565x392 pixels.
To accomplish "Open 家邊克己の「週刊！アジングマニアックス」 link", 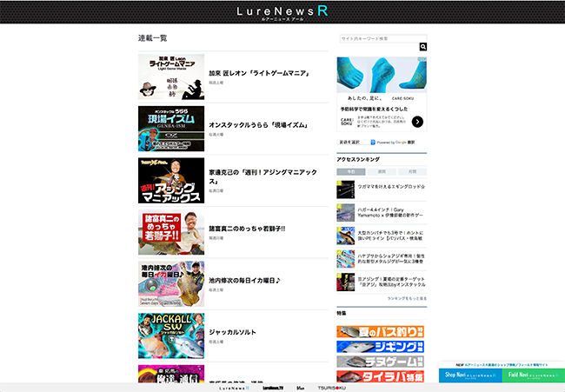I will (x=263, y=176).
